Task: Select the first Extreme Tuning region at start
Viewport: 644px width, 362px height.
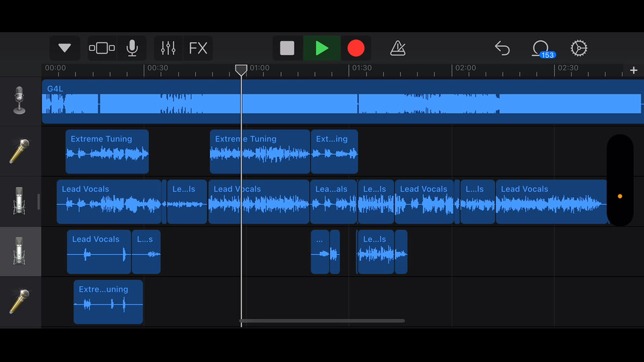Action: tap(107, 152)
